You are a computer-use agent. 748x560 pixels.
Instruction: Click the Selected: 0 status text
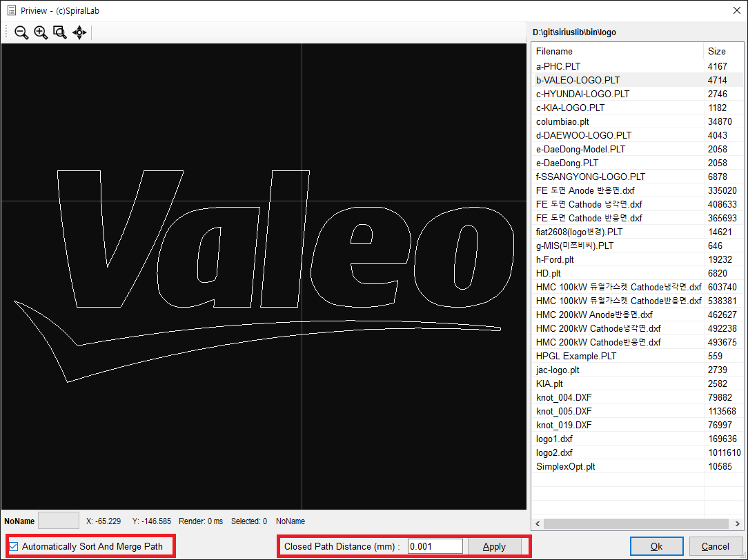tap(249, 521)
